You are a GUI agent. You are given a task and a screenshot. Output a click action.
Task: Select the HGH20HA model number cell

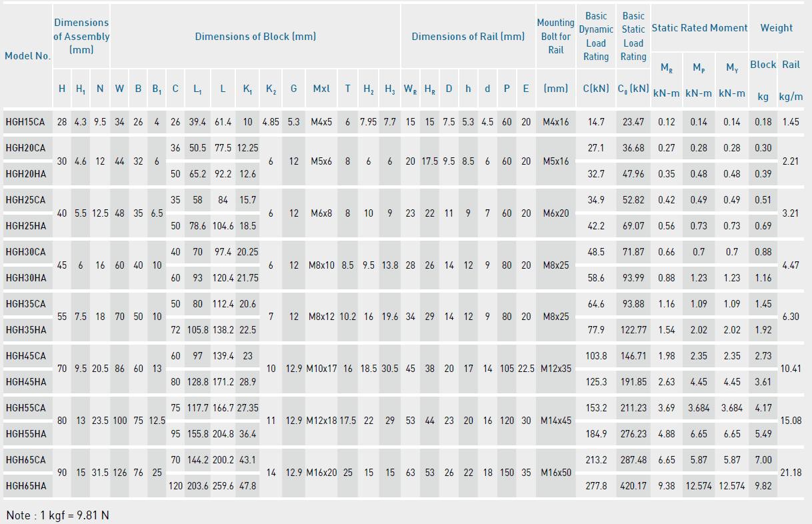pos(25,174)
